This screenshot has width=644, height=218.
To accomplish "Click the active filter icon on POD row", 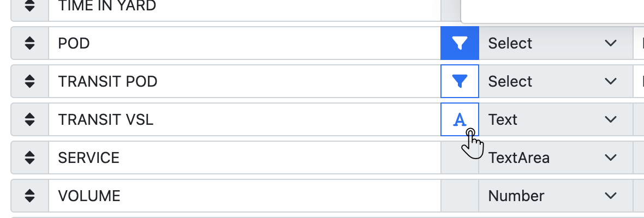I will click(x=460, y=43).
